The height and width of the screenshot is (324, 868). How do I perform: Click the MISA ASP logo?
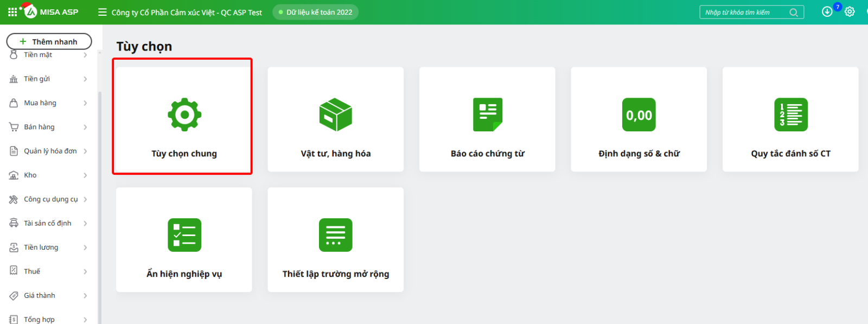coord(51,11)
